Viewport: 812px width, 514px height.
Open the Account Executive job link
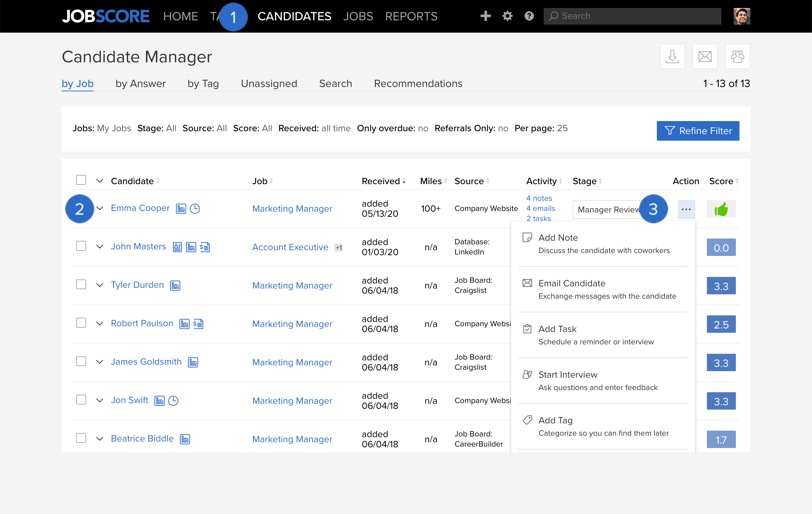(x=290, y=247)
